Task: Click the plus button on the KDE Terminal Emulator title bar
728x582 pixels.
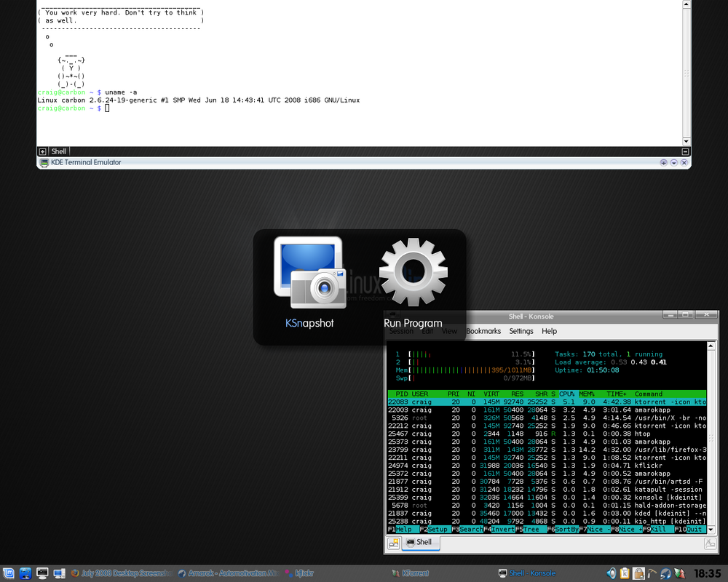Action: pyautogui.click(x=663, y=162)
